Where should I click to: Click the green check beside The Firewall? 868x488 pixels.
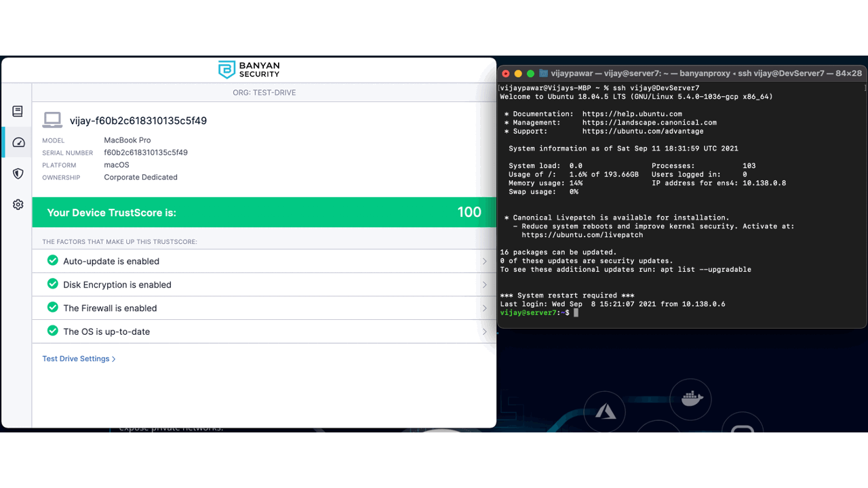(x=52, y=308)
